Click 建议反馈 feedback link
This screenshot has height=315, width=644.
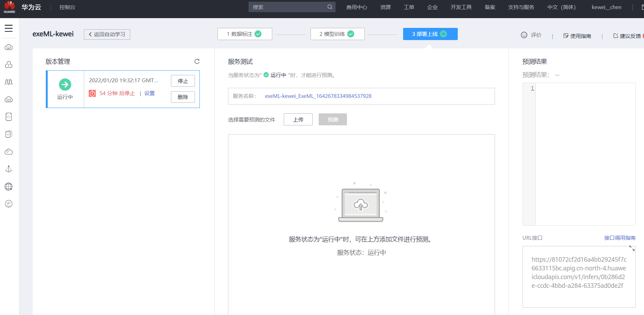click(630, 36)
